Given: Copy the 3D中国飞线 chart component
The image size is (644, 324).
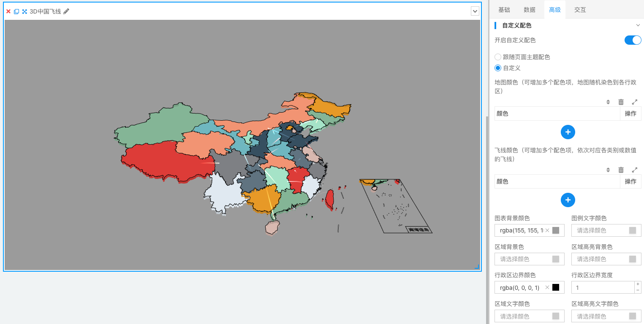Looking at the screenshot, I should [x=16, y=11].
